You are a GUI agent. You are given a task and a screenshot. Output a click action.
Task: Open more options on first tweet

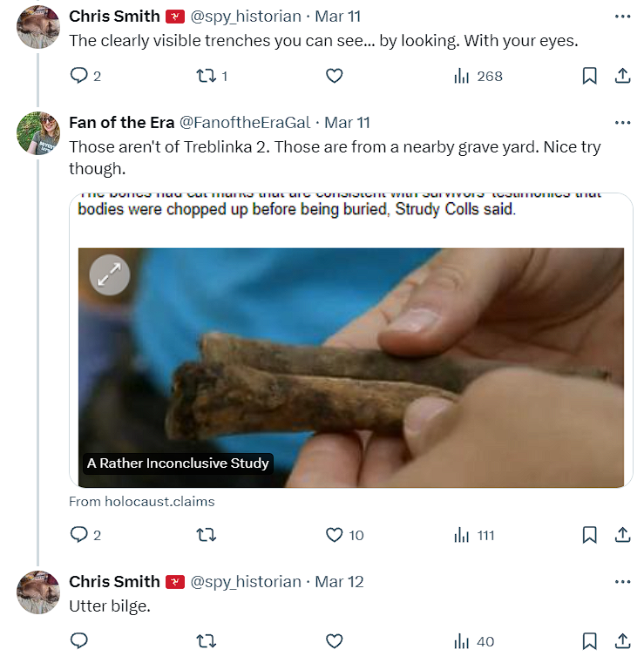622,17
